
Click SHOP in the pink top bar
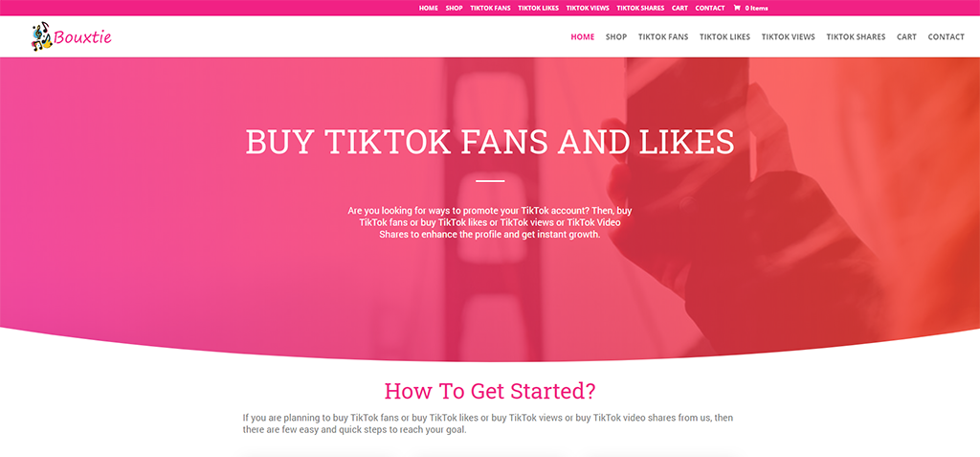coord(455,8)
